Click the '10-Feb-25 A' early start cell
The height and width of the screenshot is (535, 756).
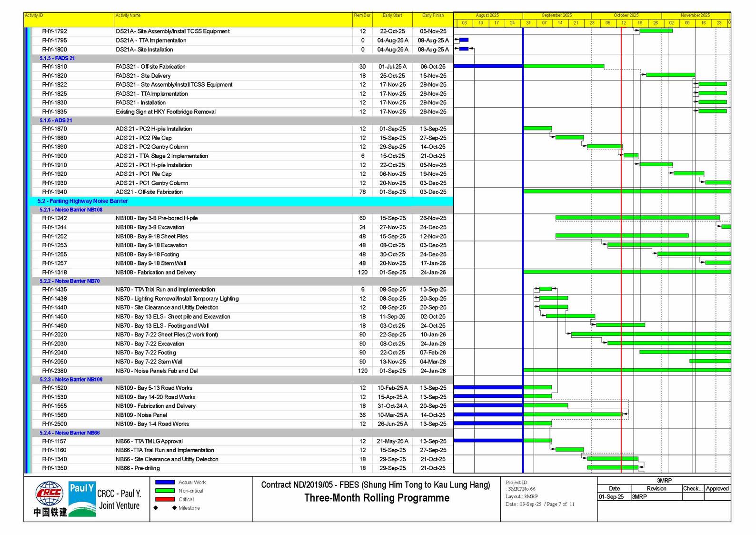point(393,388)
